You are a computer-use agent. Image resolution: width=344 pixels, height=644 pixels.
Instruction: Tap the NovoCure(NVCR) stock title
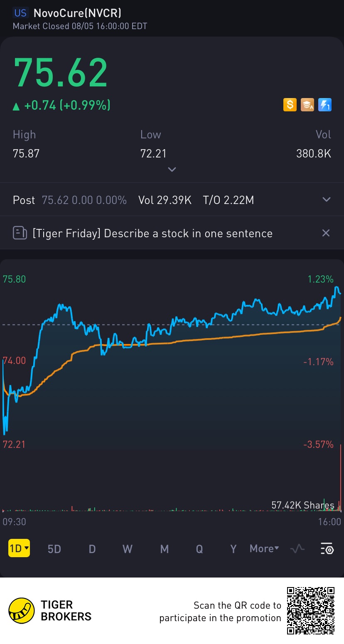click(77, 13)
